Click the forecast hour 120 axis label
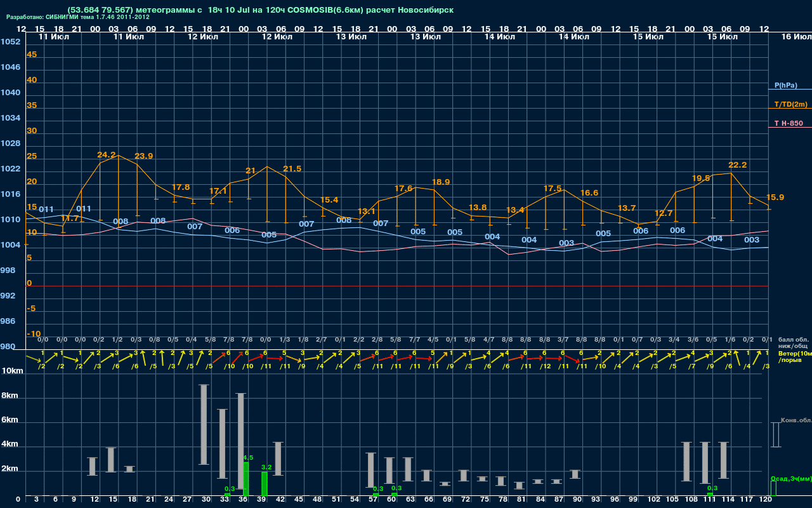The width and height of the screenshot is (812, 508). pyautogui.click(x=766, y=500)
